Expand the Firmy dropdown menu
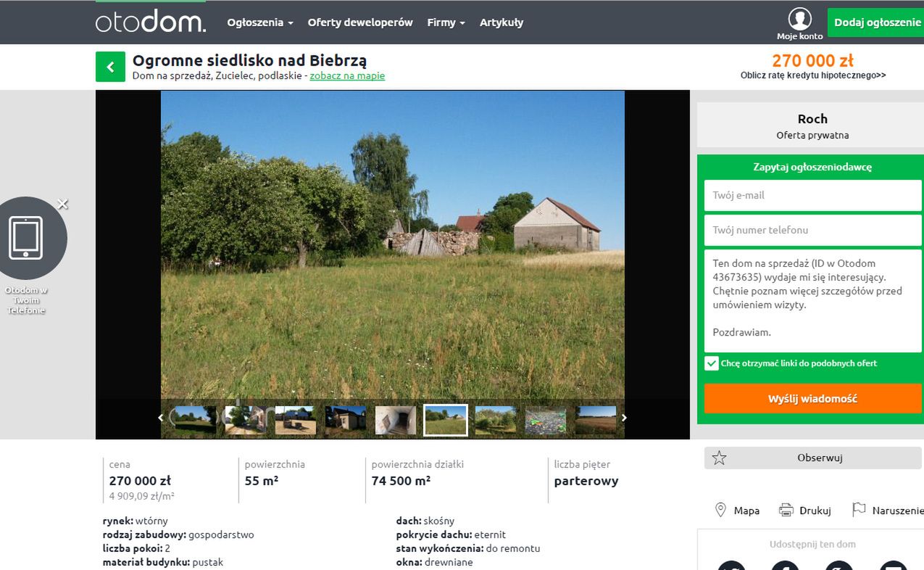Screen dimensions: 924x570 click(x=446, y=22)
